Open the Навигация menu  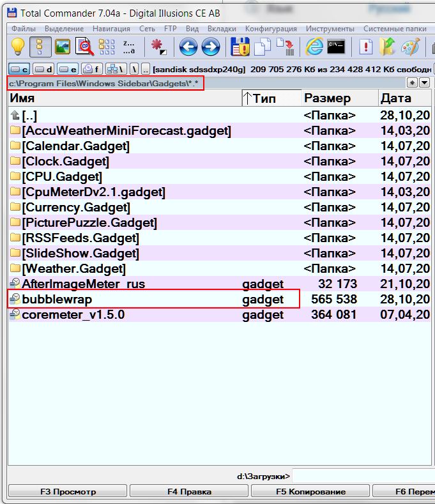[x=111, y=29]
